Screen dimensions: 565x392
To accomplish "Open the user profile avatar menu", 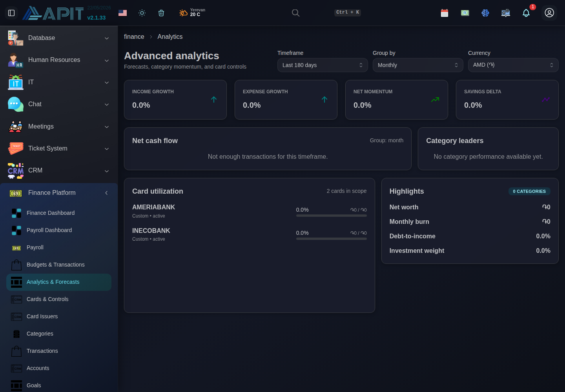I will tap(549, 13).
